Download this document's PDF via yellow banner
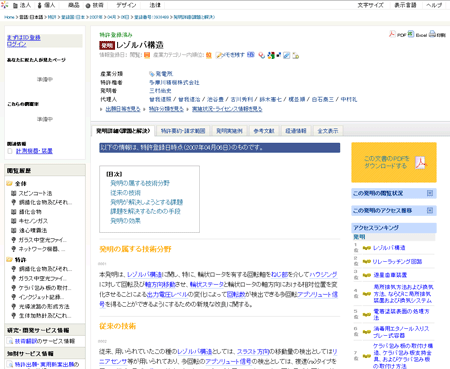 point(394,163)
